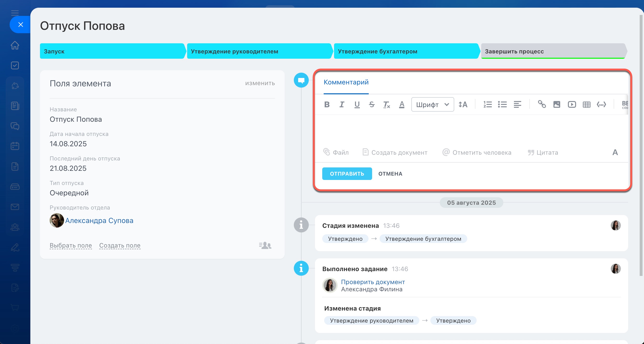This screenshot has width=644, height=344.
Task: Insert a video into comment
Action: click(x=572, y=104)
